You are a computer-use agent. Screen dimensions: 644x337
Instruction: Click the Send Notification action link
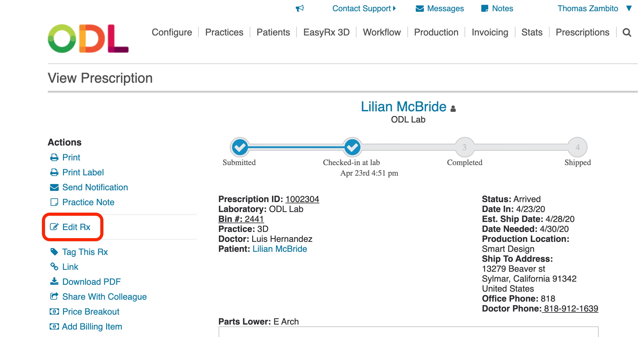[x=95, y=187]
